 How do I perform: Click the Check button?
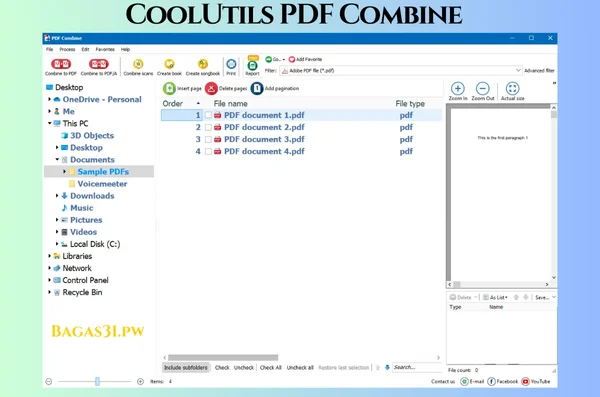(222, 368)
